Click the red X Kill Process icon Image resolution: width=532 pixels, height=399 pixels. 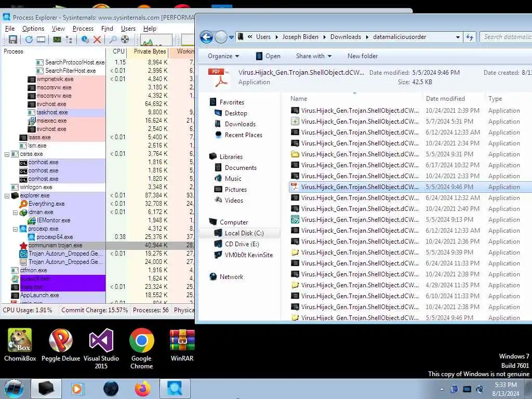97,39
